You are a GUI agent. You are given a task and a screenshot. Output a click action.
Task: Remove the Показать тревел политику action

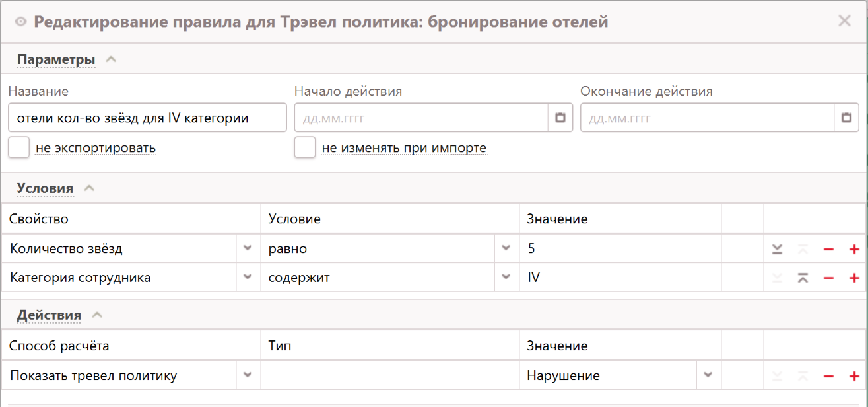point(828,376)
